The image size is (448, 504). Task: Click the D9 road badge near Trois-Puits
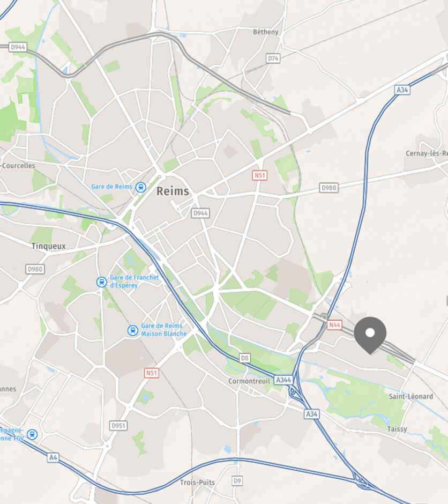(237, 481)
